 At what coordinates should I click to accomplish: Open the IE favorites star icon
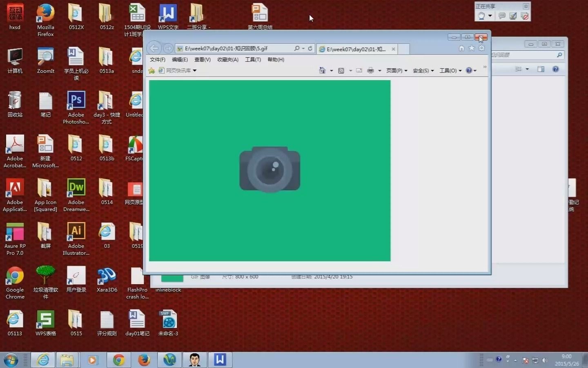(472, 48)
